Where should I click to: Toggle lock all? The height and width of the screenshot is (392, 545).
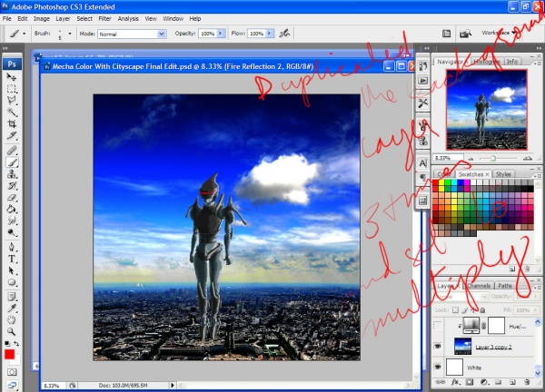483,310
